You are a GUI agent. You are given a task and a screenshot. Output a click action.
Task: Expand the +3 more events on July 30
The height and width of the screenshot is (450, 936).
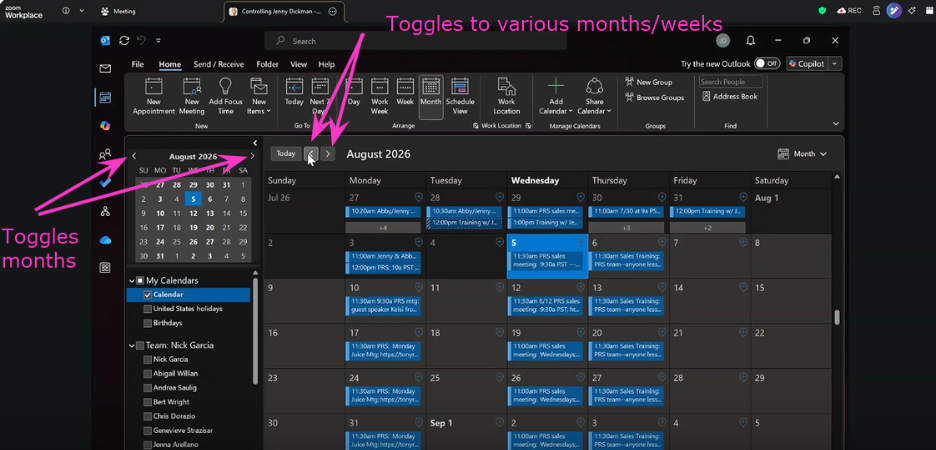click(x=626, y=228)
